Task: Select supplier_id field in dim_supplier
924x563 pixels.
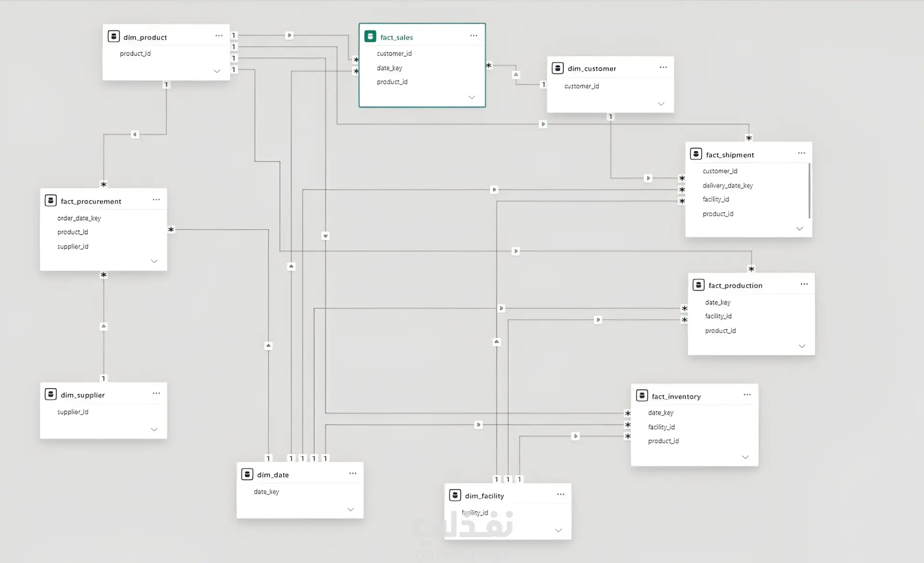Action: 73,412
